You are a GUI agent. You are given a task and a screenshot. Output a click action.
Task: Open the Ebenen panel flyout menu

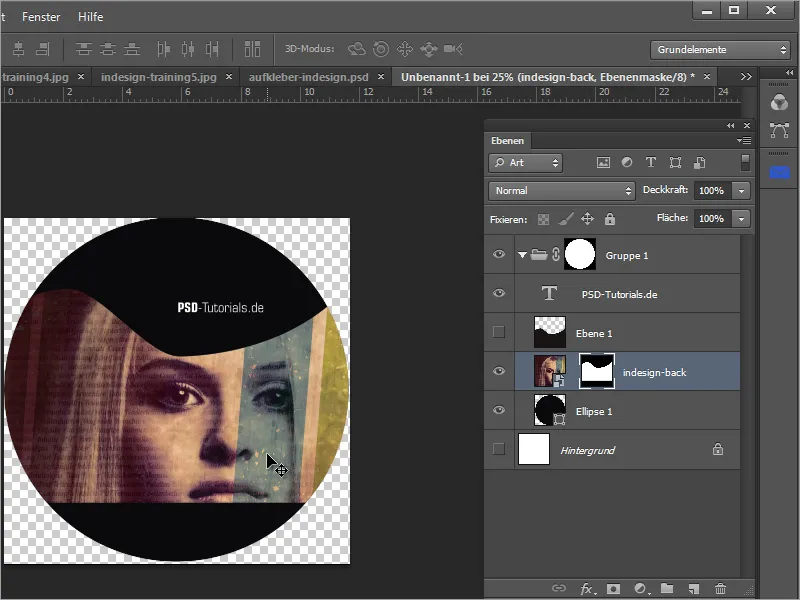click(744, 140)
